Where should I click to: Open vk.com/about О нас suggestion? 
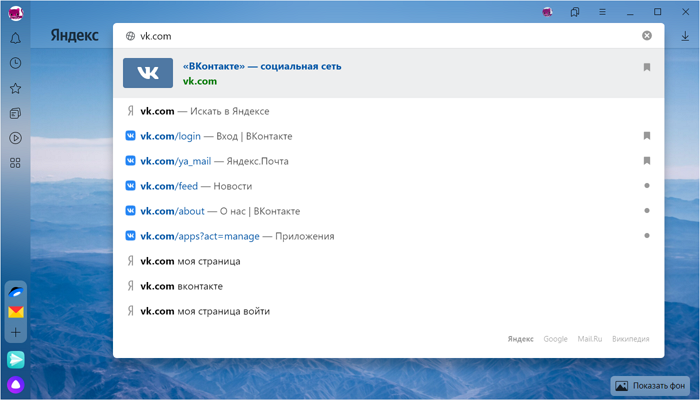click(388, 211)
